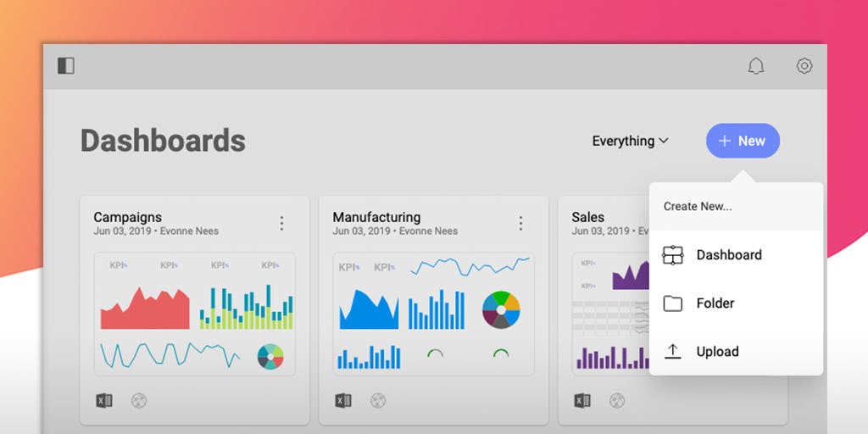Click the globe icon on Sales card

click(617, 401)
